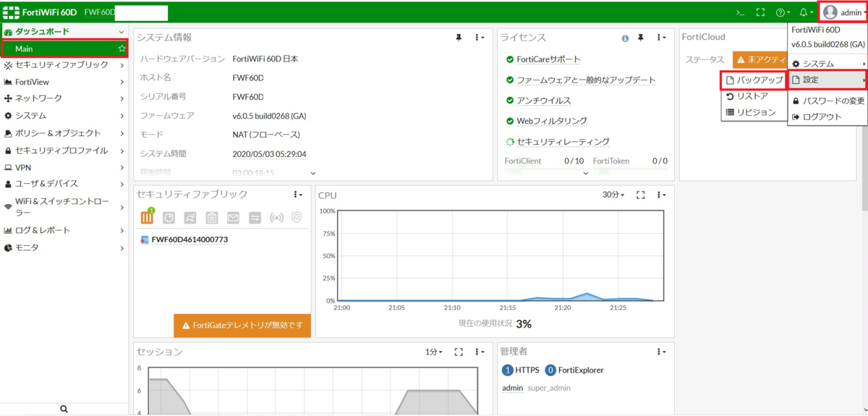Image resolution: width=868 pixels, height=416 pixels.
Task: Select パスワードの変更 in admin menu
Action: point(827,101)
